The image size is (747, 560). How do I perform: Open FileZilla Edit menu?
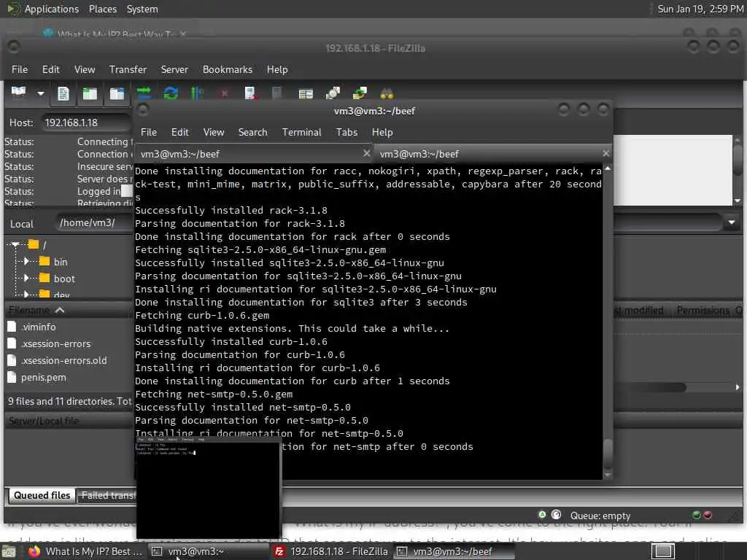[50, 69]
